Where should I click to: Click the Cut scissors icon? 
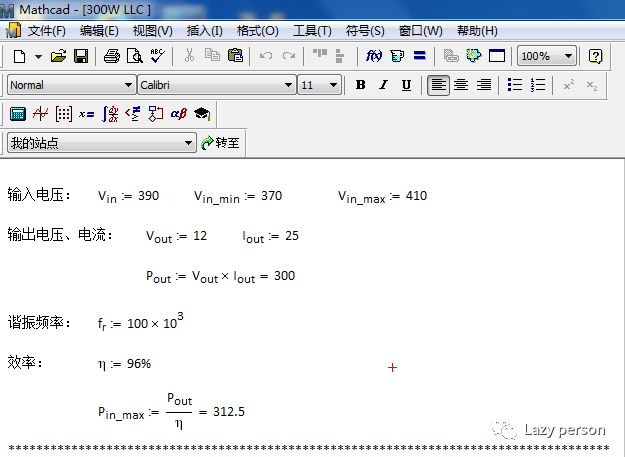[x=189, y=55]
